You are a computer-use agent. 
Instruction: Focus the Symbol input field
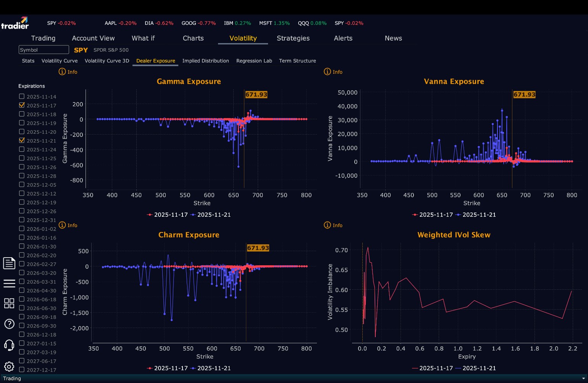click(x=44, y=50)
